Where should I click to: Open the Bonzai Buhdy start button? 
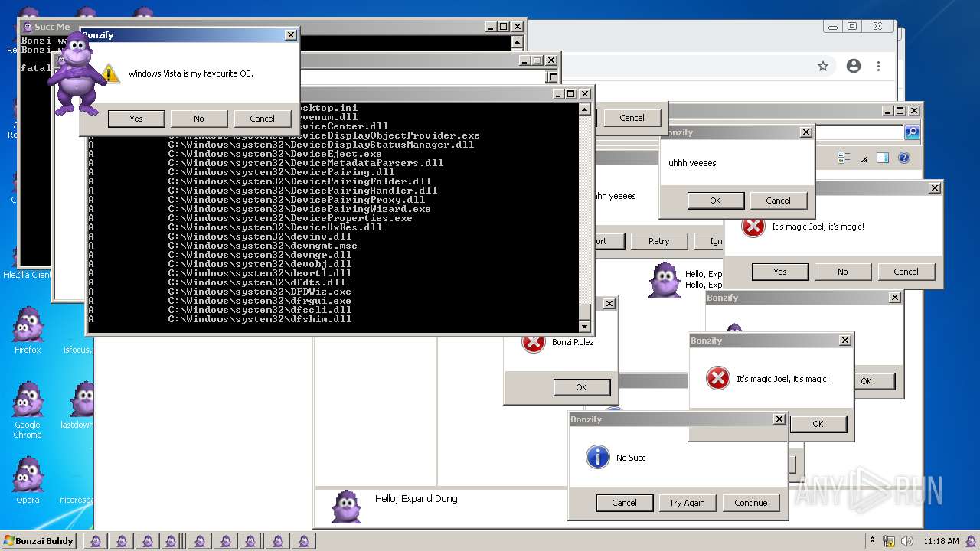[38, 541]
